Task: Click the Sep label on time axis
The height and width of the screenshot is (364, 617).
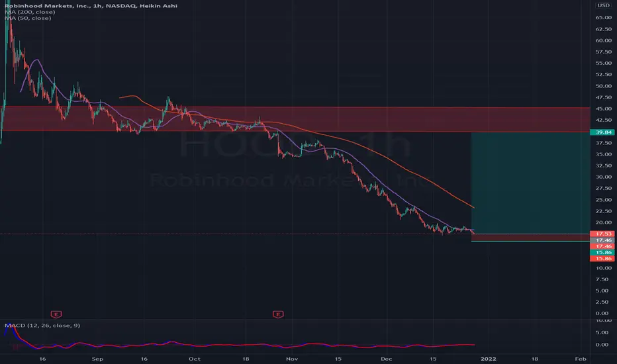Action: (97, 359)
